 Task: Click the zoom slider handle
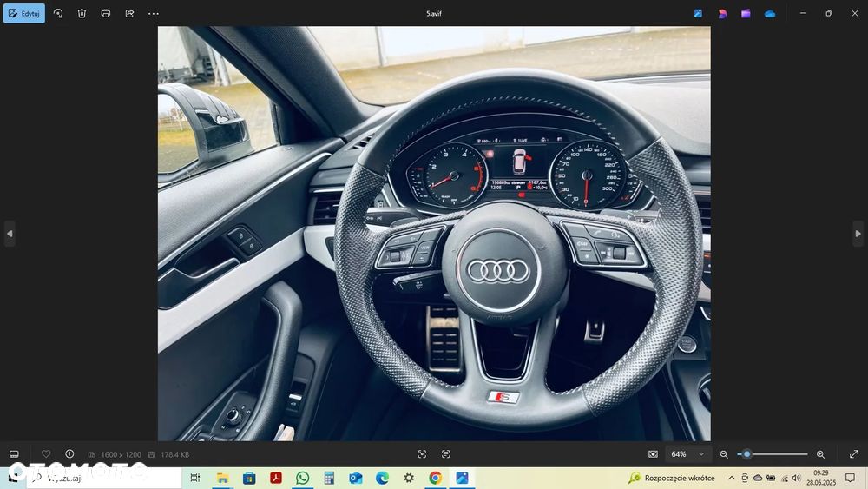[746, 454]
